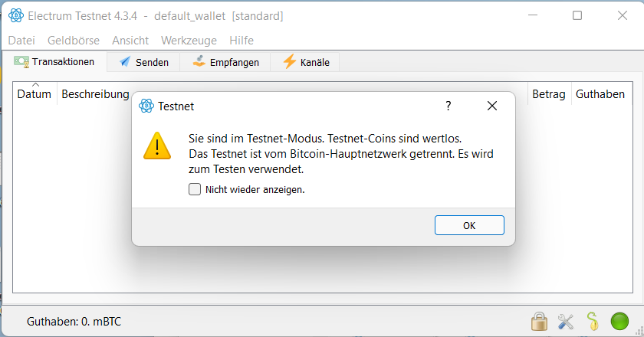Expand the Geldbörse menu

[x=74, y=41]
